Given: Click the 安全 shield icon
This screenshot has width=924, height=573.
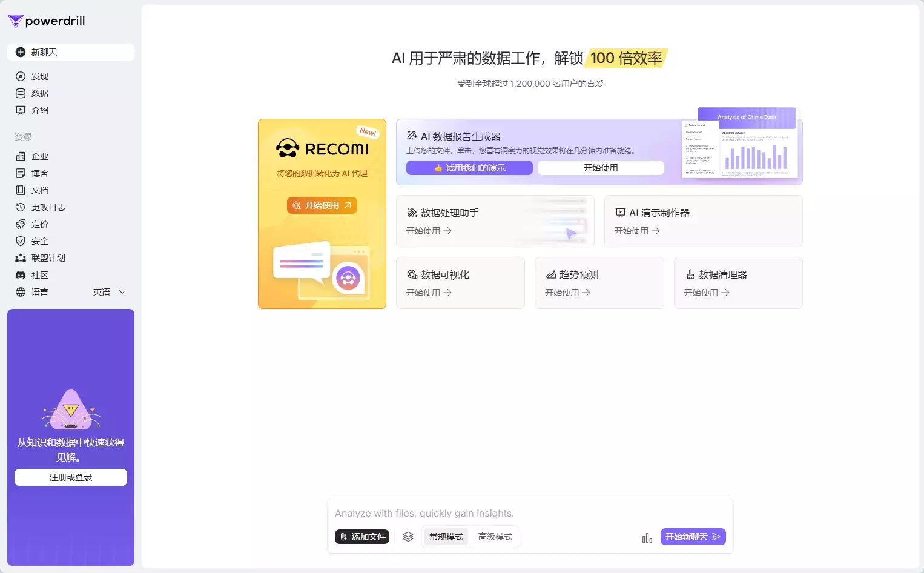Looking at the screenshot, I should click(x=21, y=241).
